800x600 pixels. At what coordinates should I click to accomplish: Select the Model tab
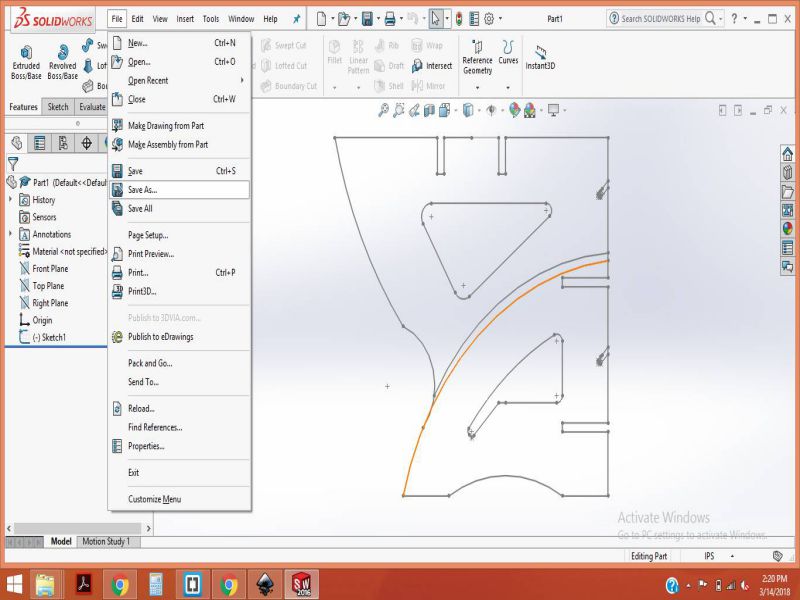(61, 541)
